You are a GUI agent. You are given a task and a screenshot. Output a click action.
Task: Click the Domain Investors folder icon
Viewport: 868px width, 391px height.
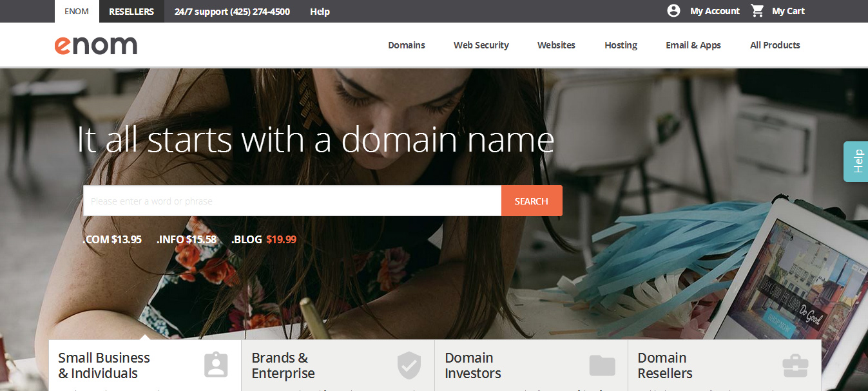click(603, 366)
